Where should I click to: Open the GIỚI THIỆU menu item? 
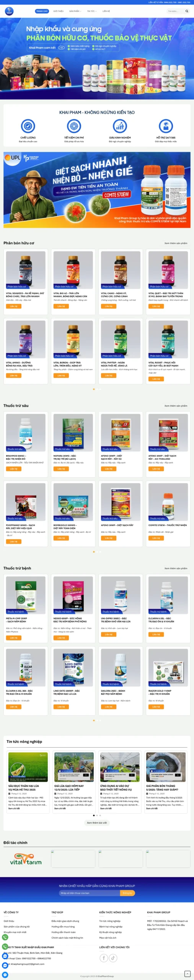click(59, 11)
